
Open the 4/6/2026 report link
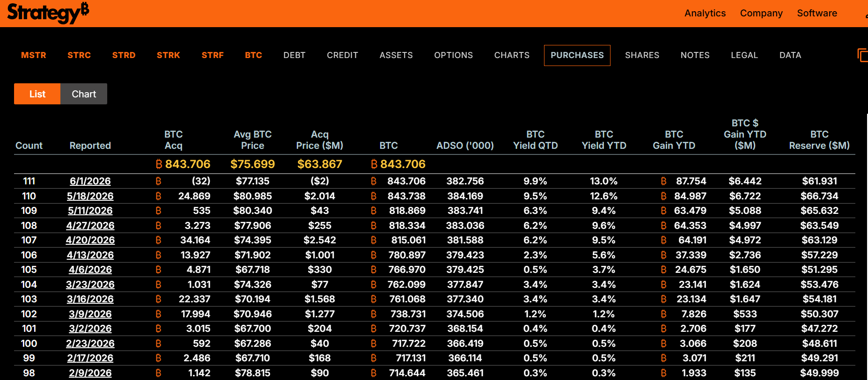click(90, 270)
